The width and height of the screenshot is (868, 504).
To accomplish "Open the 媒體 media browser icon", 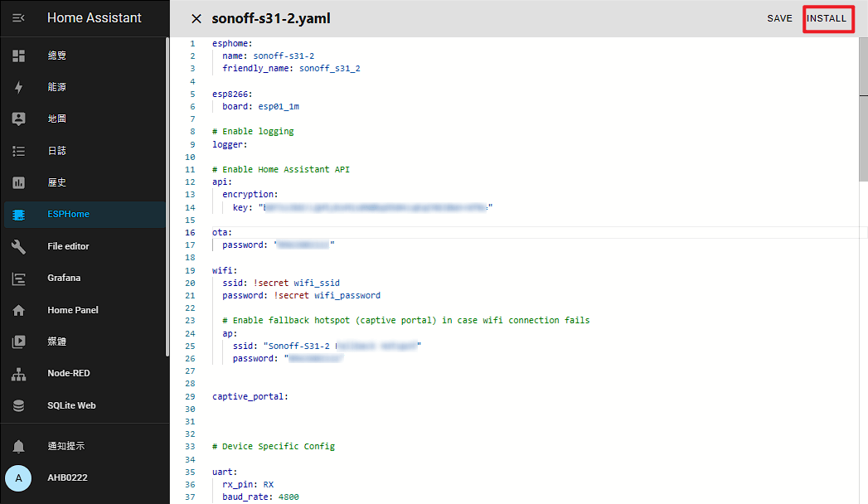I will pyautogui.click(x=18, y=342).
